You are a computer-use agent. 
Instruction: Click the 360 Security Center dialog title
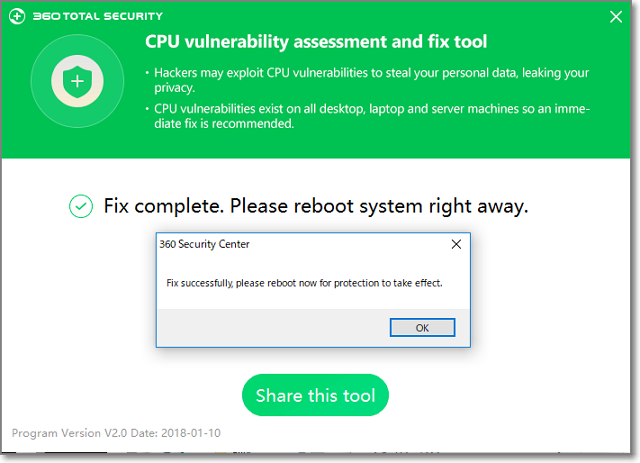pyautogui.click(x=204, y=244)
